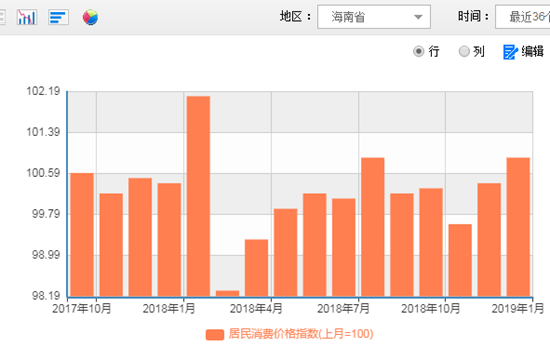Click the tallest bar after 2018年1月
The image size is (550, 360).
pos(199,196)
